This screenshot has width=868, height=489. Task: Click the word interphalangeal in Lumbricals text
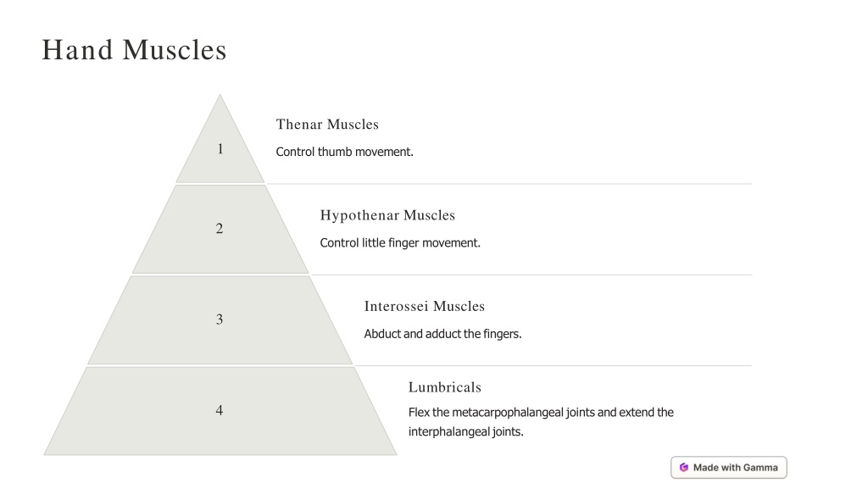(449, 431)
